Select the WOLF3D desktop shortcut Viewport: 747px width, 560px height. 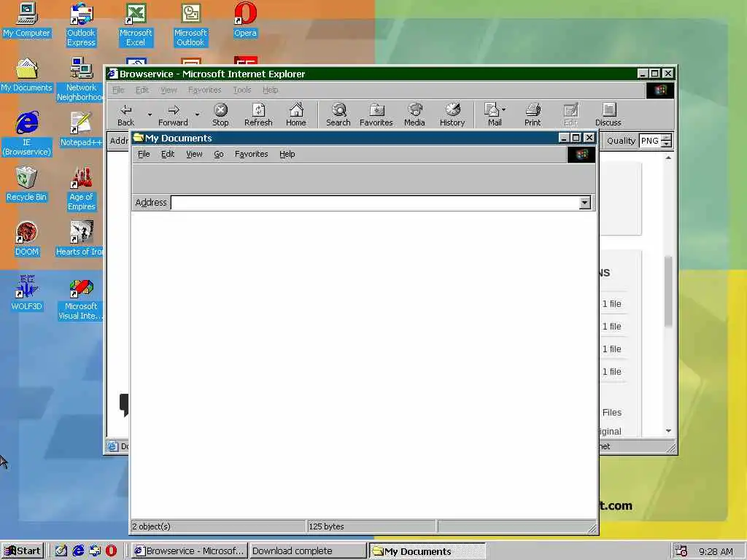tap(27, 293)
